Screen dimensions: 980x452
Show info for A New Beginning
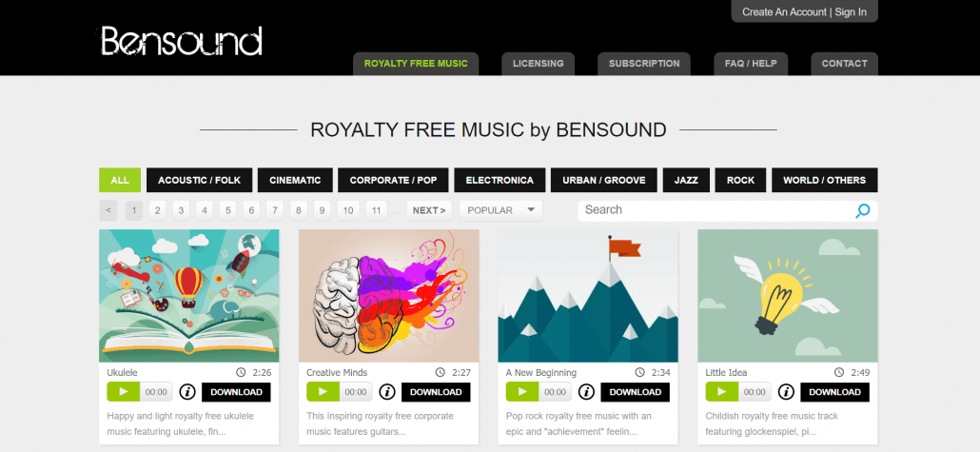(x=586, y=392)
